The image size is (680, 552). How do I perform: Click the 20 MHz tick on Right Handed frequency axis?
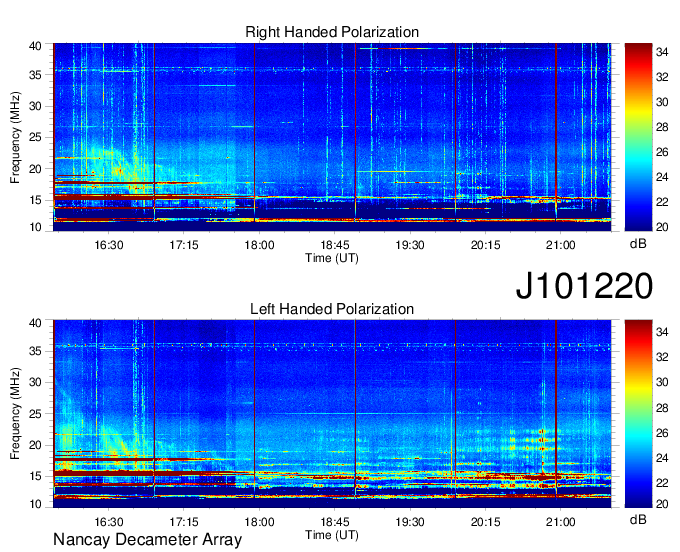(x=35, y=169)
